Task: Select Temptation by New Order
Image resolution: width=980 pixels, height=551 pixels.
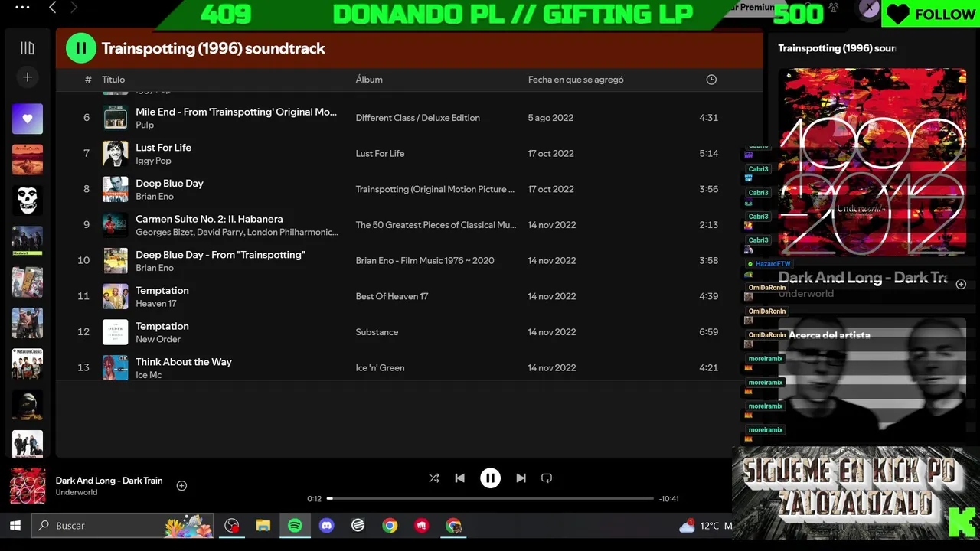Action: (x=409, y=332)
